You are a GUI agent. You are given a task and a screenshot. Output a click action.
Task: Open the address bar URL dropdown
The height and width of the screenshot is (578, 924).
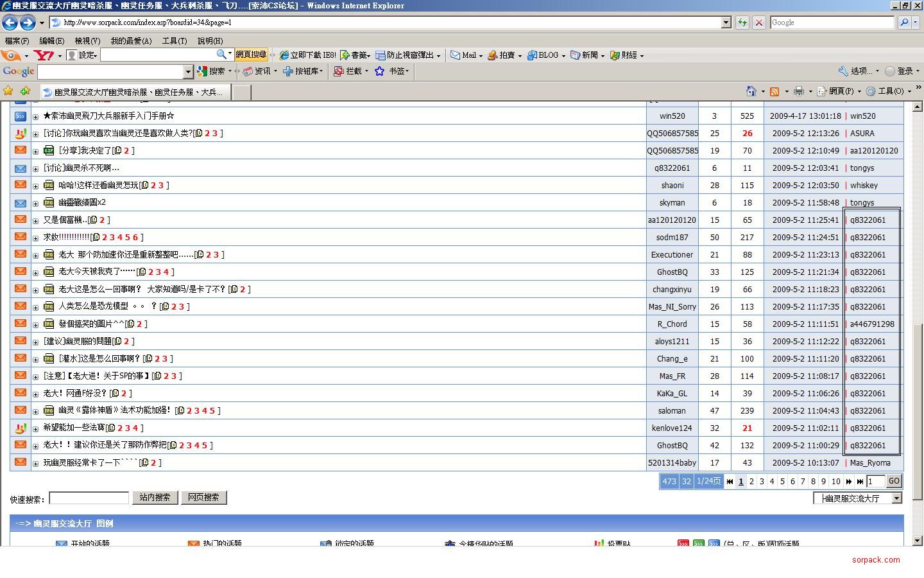click(726, 22)
